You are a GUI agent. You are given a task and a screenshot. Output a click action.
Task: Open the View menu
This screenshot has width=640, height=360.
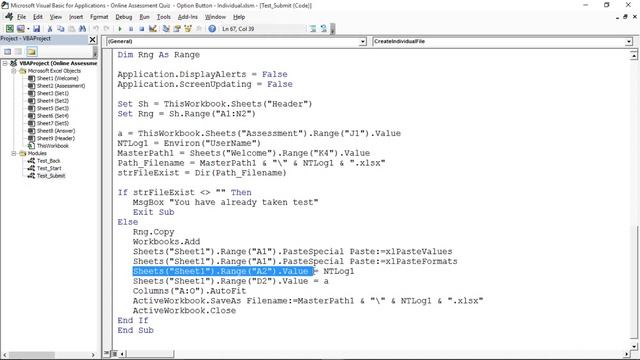pyautogui.click(x=56, y=17)
